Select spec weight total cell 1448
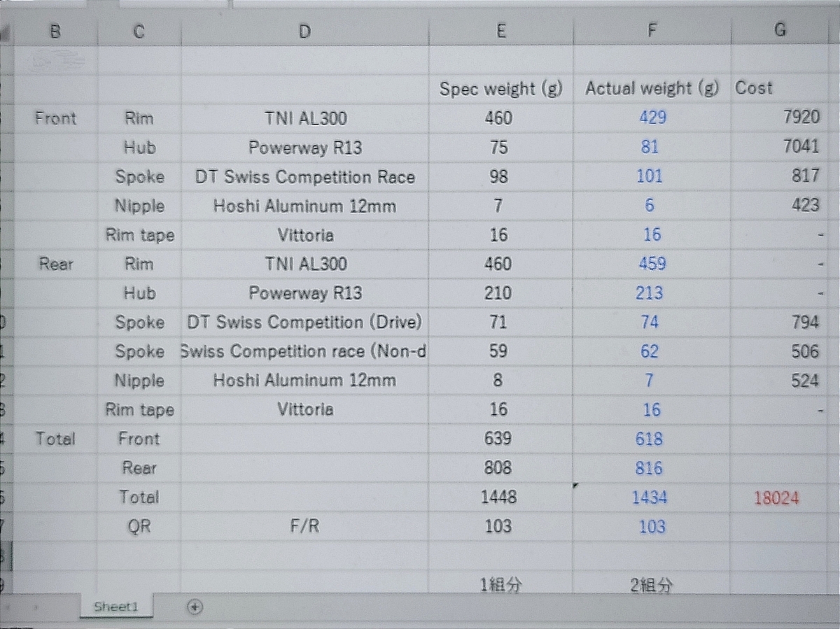This screenshot has height=629, width=840. click(500, 497)
